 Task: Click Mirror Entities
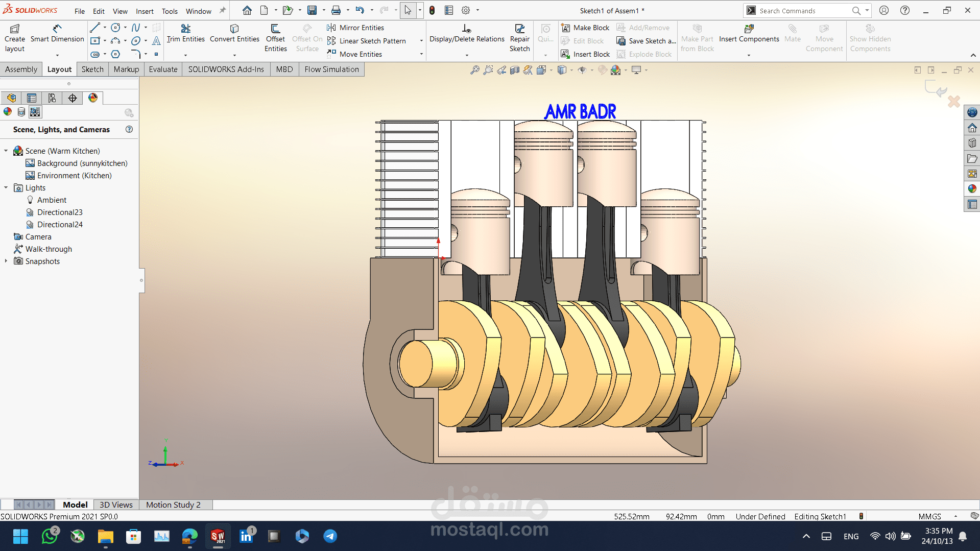pos(355,28)
